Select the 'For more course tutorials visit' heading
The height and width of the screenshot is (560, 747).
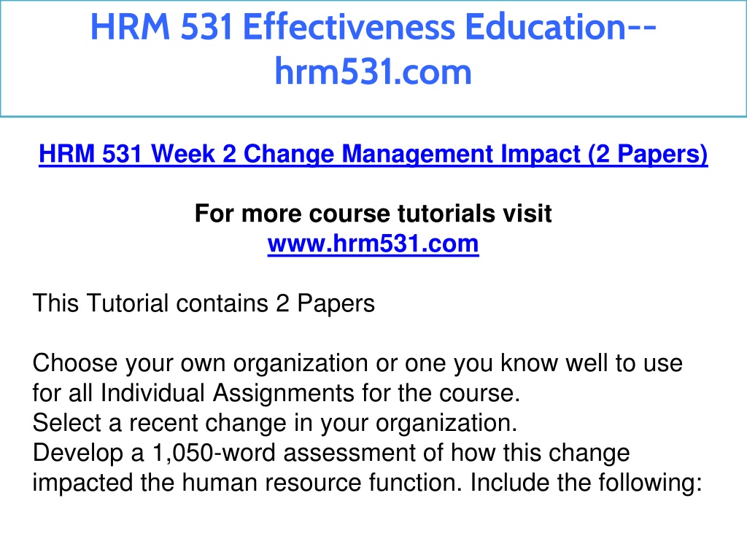coord(373,214)
